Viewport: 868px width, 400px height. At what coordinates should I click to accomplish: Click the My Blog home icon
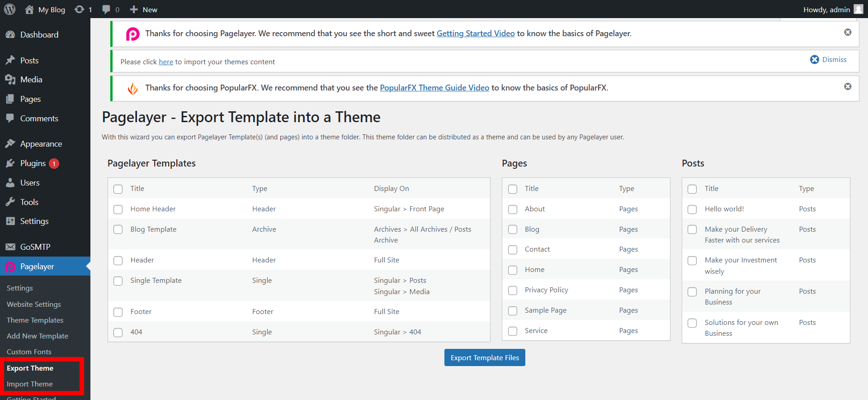(x=29, y=10)
